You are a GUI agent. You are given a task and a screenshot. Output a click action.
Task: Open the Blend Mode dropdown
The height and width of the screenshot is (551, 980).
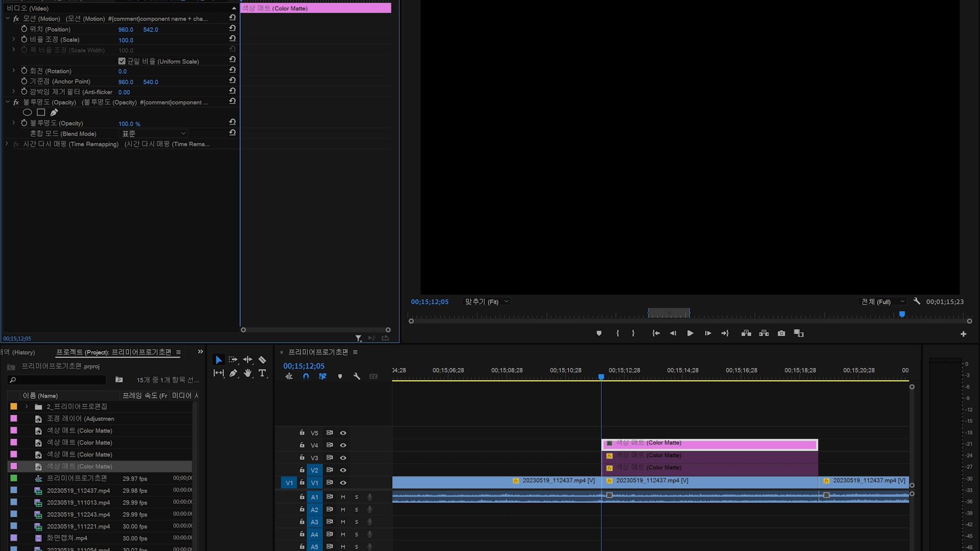[x=154, y=134]
